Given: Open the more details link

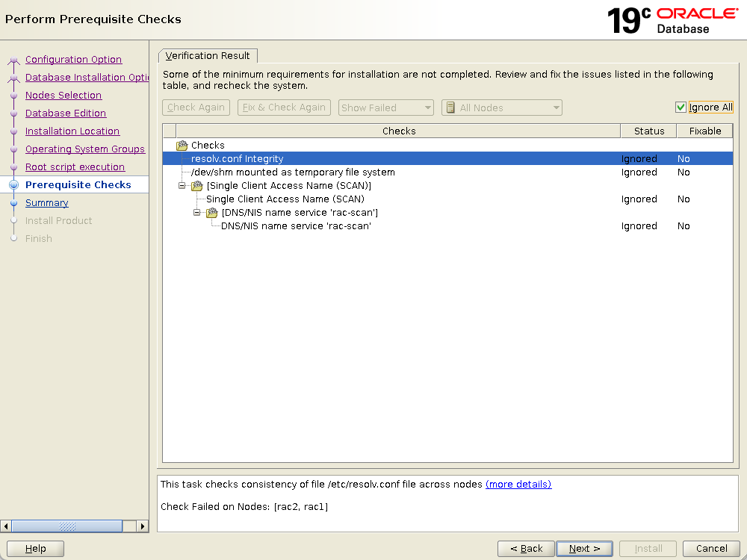Looking at the screenshot, I should 518,485.
